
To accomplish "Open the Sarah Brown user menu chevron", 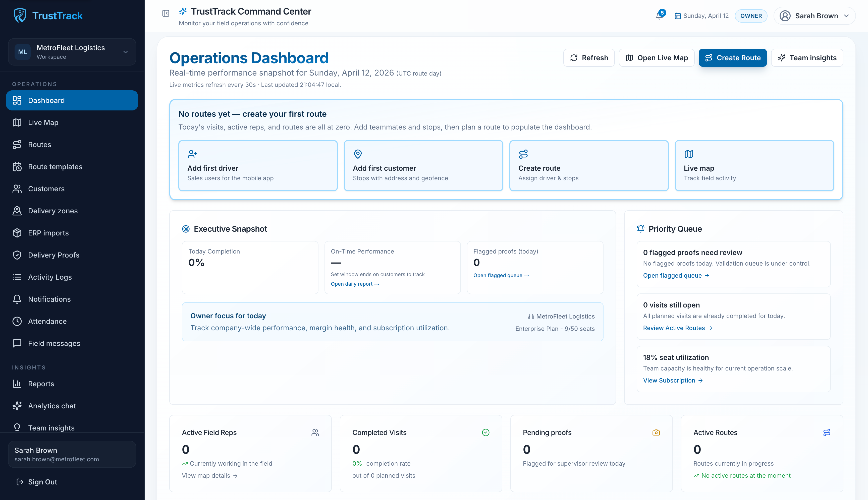I will (846, 16).
